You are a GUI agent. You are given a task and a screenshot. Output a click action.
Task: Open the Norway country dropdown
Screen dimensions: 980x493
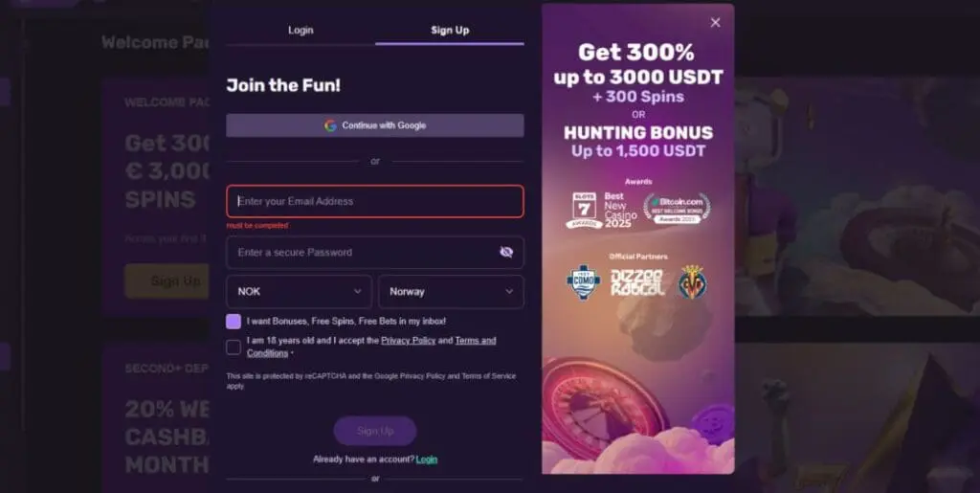click(451, 292)
